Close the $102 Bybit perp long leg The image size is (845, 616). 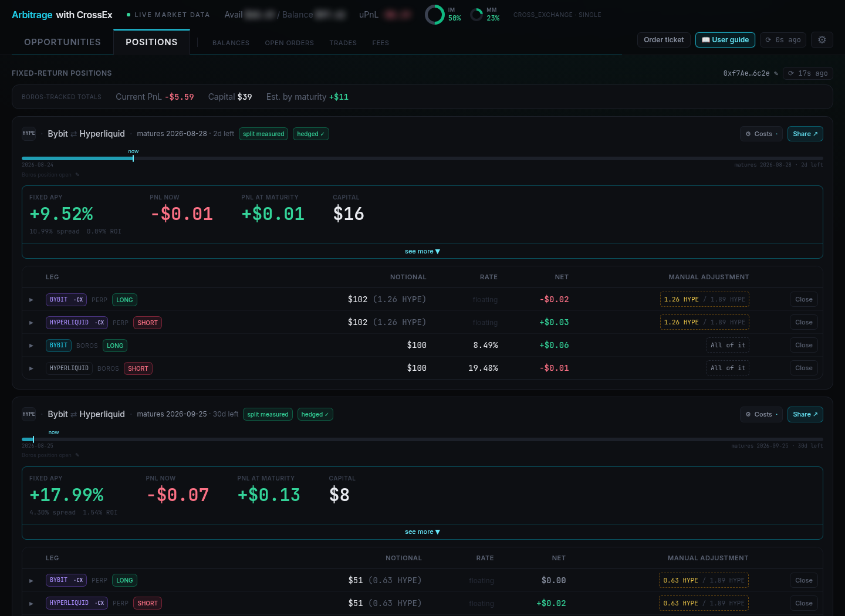[804, 299]
